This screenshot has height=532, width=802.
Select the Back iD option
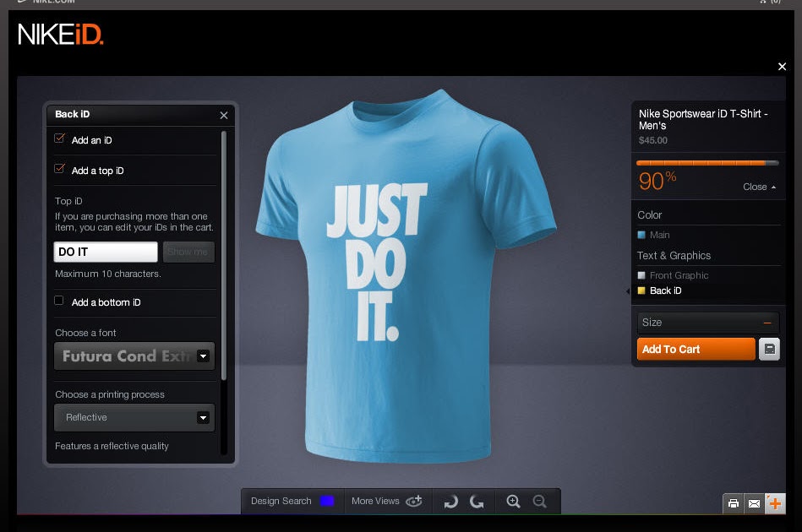665,290
